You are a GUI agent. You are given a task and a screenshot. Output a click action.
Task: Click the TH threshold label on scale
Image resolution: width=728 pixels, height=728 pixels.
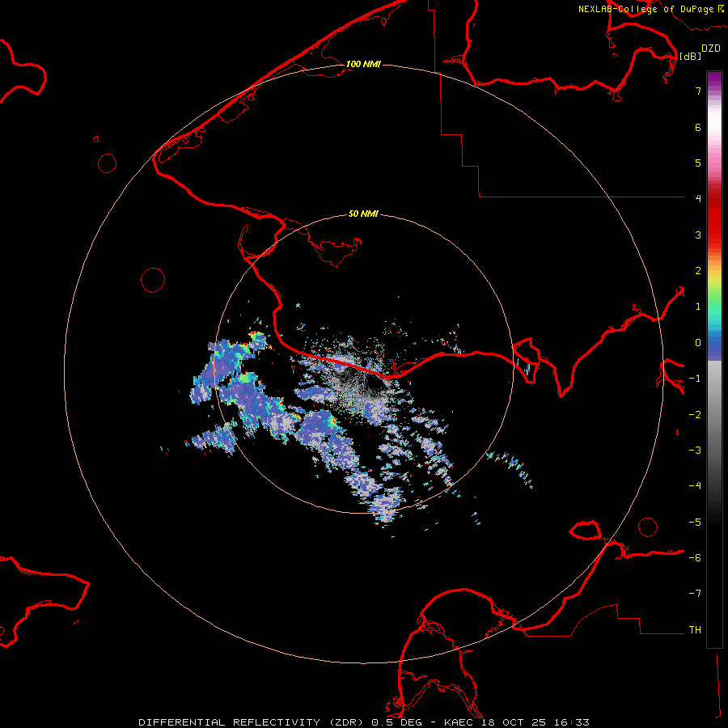point(695,630)
